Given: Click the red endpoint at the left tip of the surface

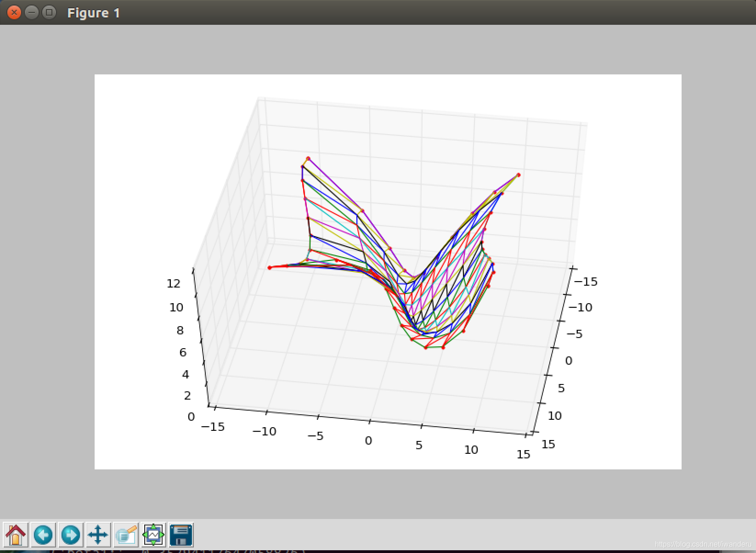Looking at the screenshot, I should tap(270, 268).
